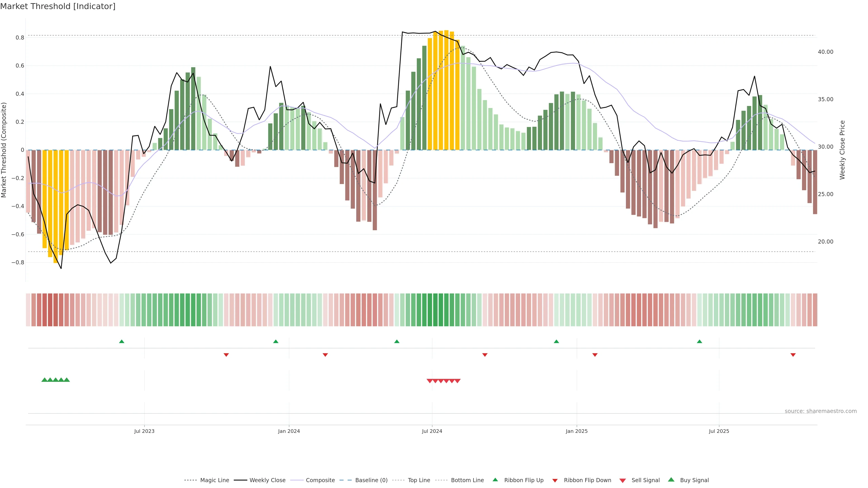Click the Sell Signal legend item
Viewport: 868px width, 488px height.
click(x=645, y=480)
